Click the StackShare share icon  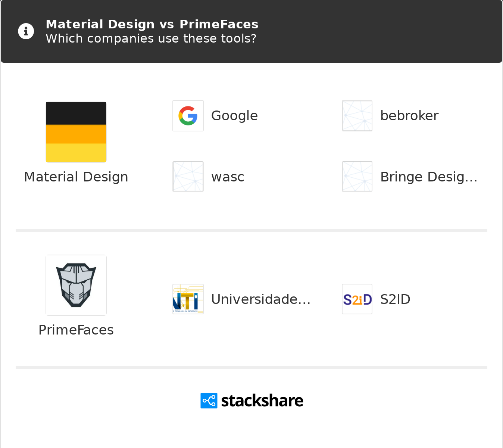(209, 401)
